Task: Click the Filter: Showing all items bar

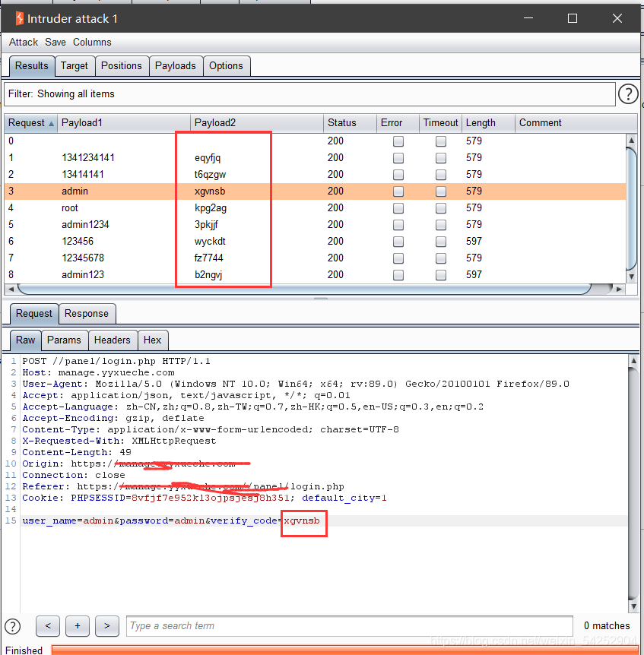Action: pyautogui.click(x=309, y=94)
